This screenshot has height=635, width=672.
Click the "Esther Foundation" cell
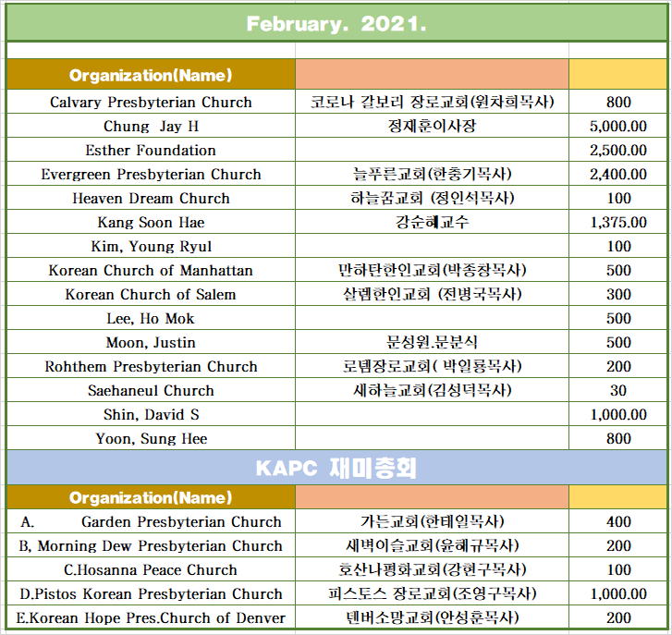click(151, 150)
